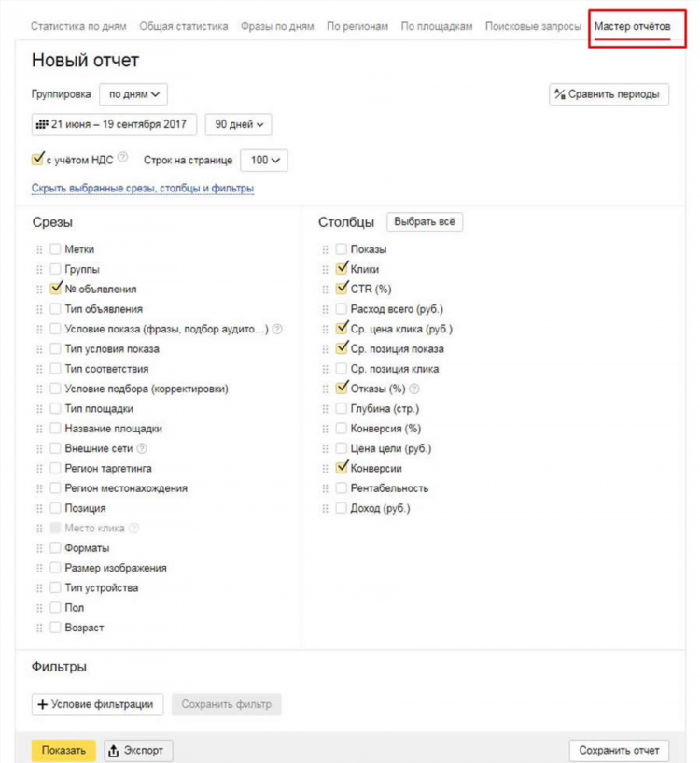The width and height of the screenshot is (700, 763).
Task: Uncheck the № объявления slice
Action: point(56,289)
